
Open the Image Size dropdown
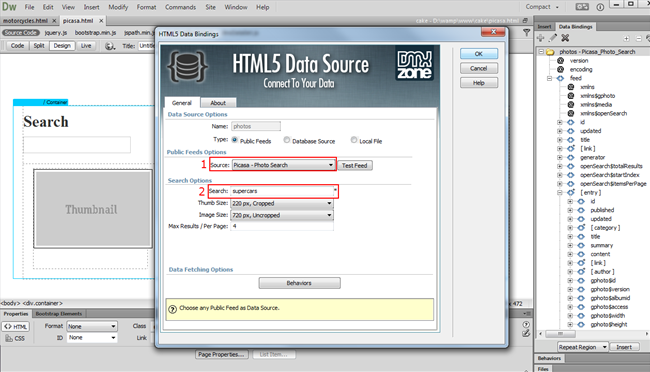pyautogui.click(x=282, y=215)
